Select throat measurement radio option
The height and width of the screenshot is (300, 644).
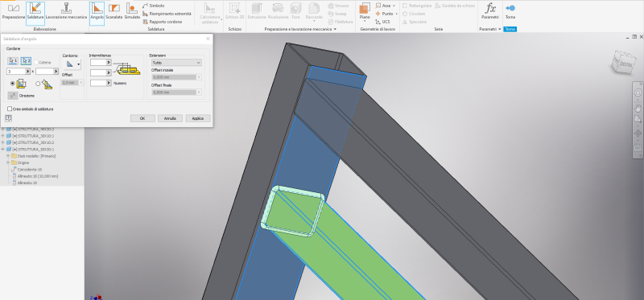[x=38, y=84]
